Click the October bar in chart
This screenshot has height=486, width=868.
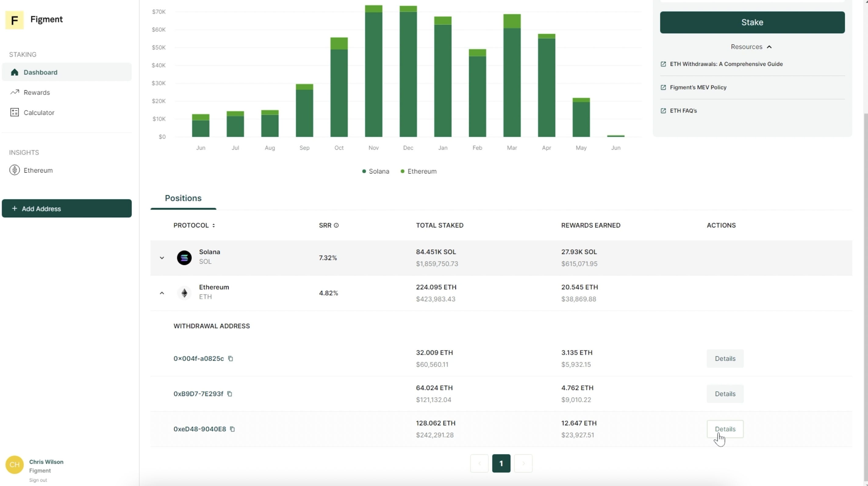click(x=339, y=87)
